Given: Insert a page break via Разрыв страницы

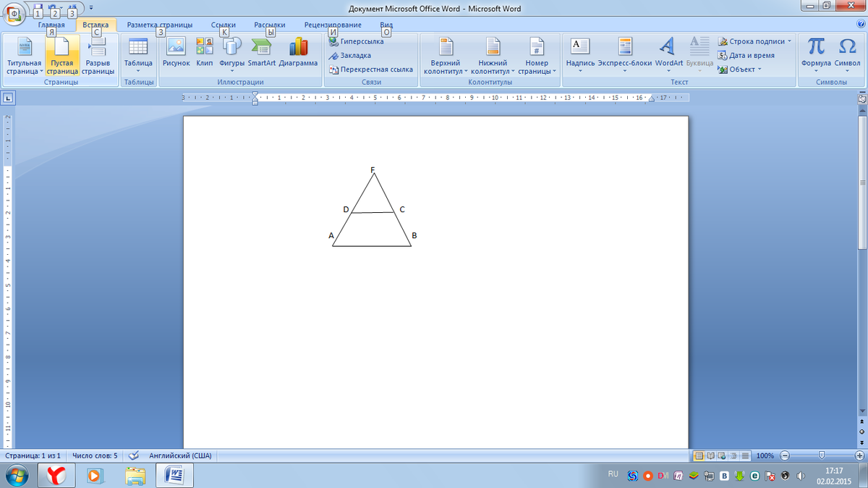Looking at the screenshot, I should click(97, 58).
